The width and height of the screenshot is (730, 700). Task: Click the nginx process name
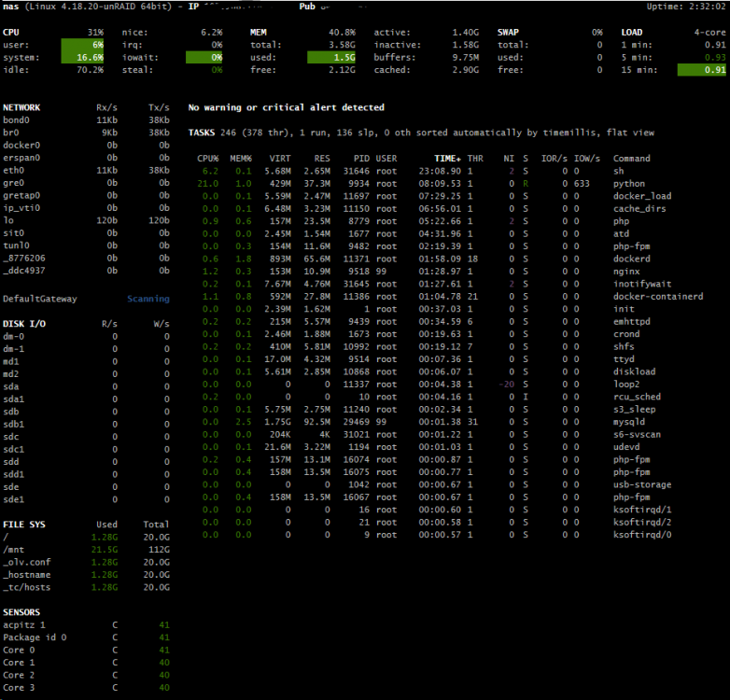click(x=626, y=272)
